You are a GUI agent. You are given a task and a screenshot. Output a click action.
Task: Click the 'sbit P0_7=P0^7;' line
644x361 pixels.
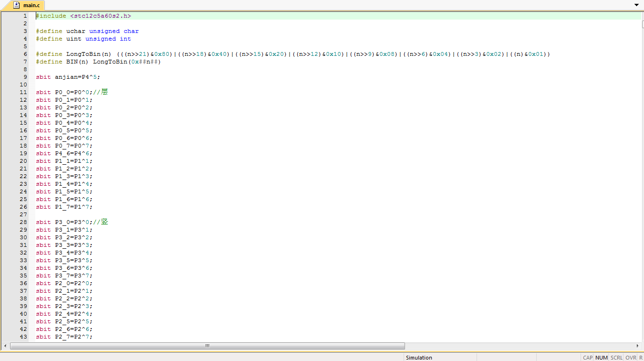(64, 146)
